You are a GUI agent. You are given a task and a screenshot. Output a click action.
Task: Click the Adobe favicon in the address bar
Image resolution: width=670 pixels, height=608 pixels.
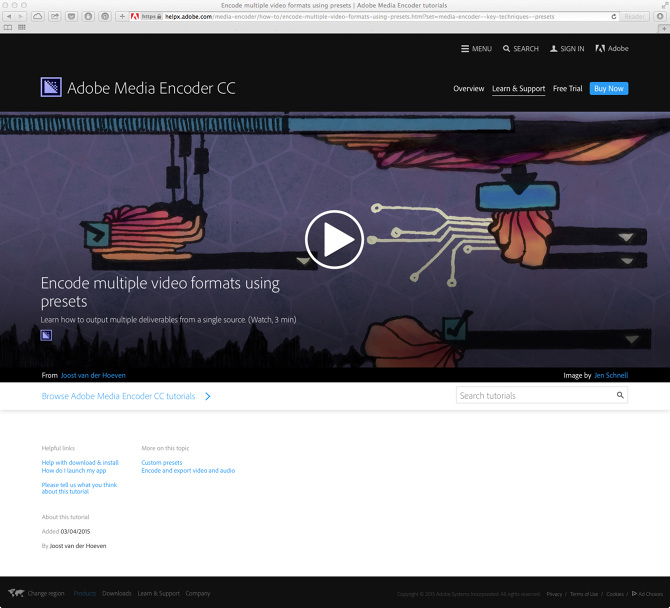point(135,16)
